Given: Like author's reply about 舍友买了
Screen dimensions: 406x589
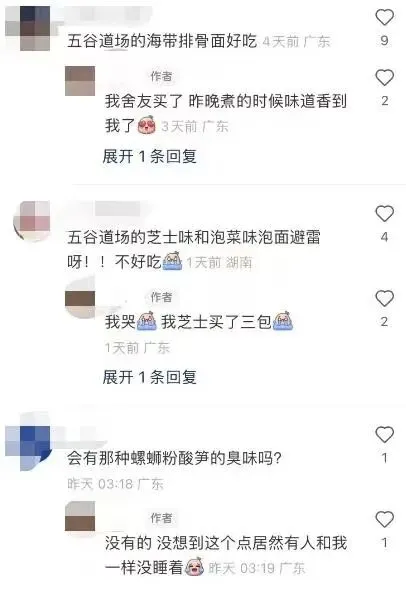Looking at the screenshot, I should [x=384, y=77].
